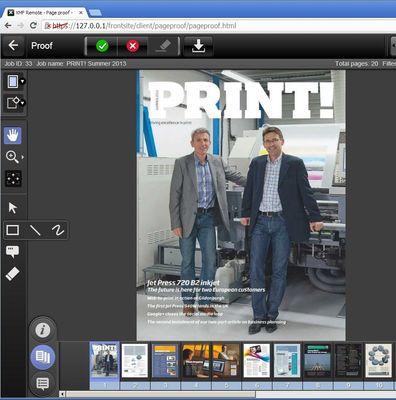Select page 3 thumbnail
Viewport: 396px width, 400px height.
(x=165, y=361)
